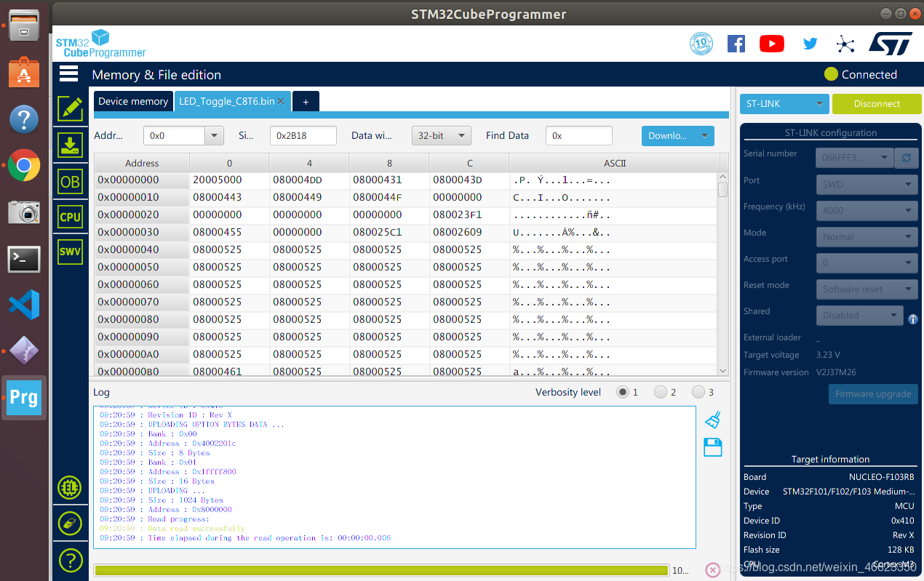
Task: Open the YouTube link icon
Action: (x=772, y=44)
